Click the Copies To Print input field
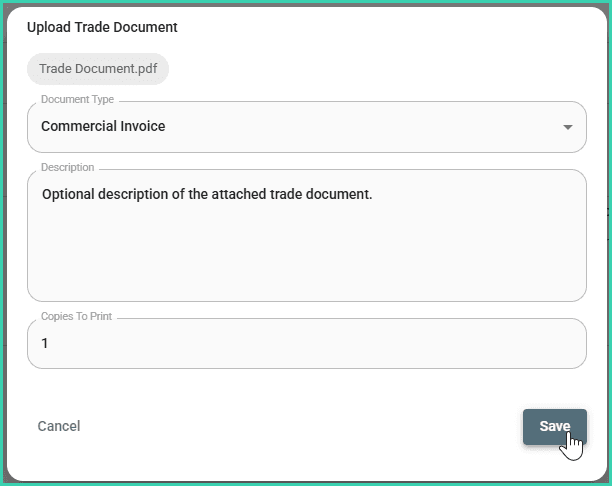This screenshot has height=486, width=612. point(306,343)
